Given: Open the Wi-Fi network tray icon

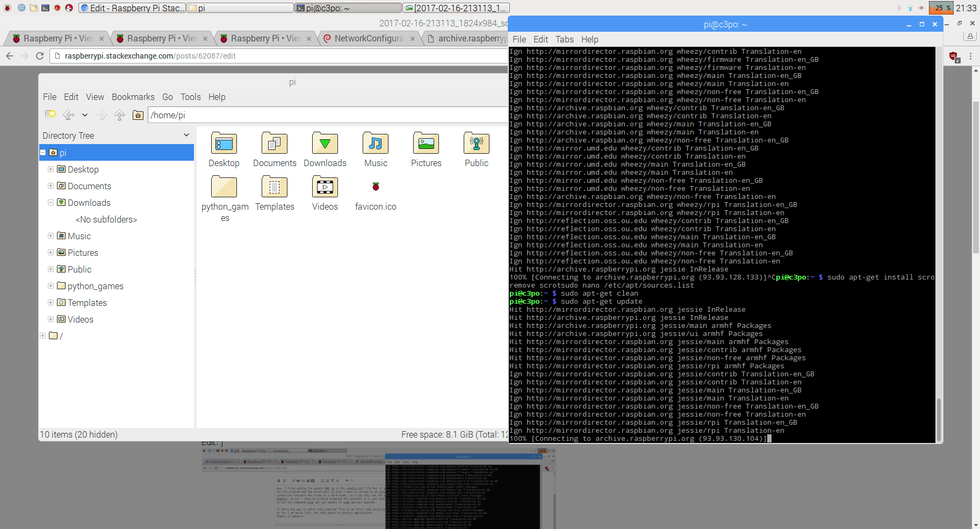Looking at the screenshot, I should pos(910,8).
